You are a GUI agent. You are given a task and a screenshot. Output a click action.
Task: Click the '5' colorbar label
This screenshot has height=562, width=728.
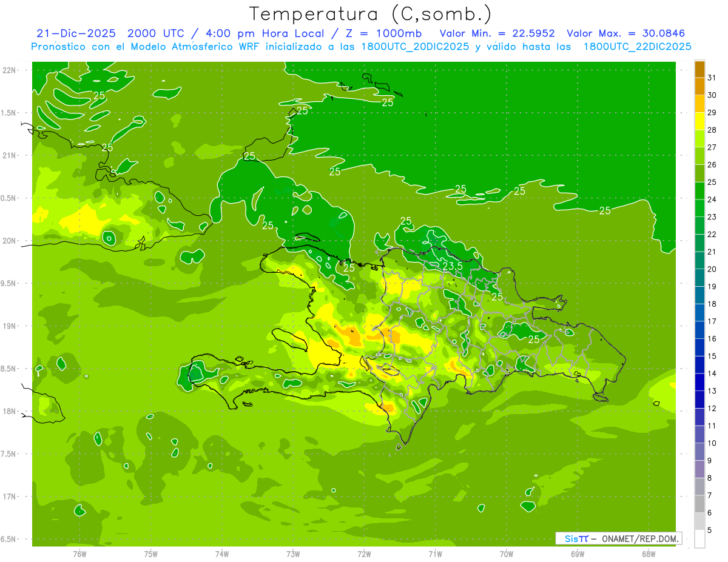[710, 530]
